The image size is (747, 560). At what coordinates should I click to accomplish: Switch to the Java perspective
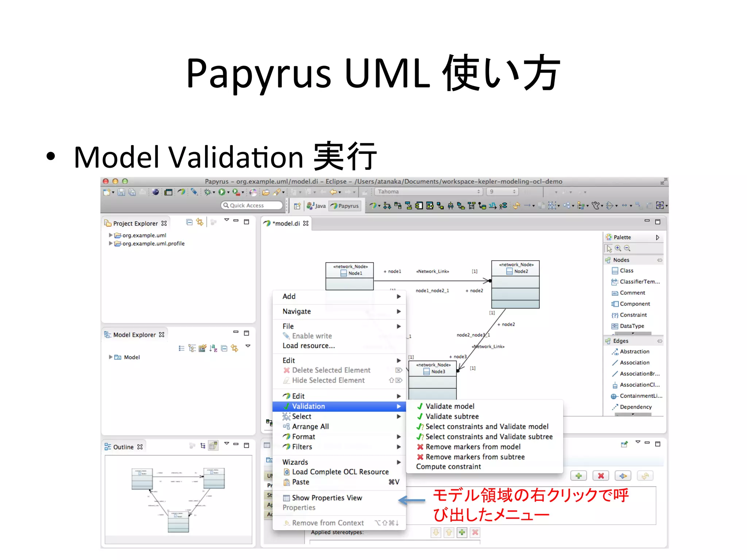316,206
